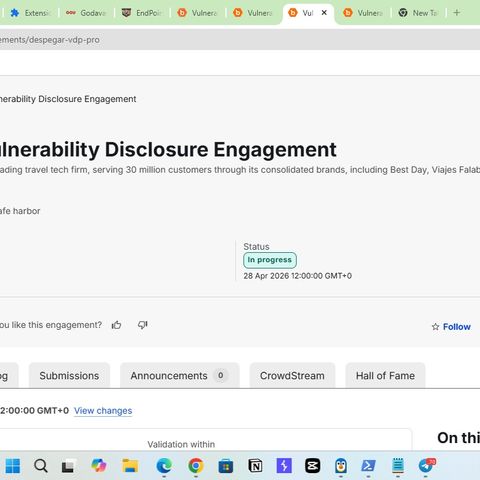Open the CrowdStream tab
The image size is (480, 480).
292,376
